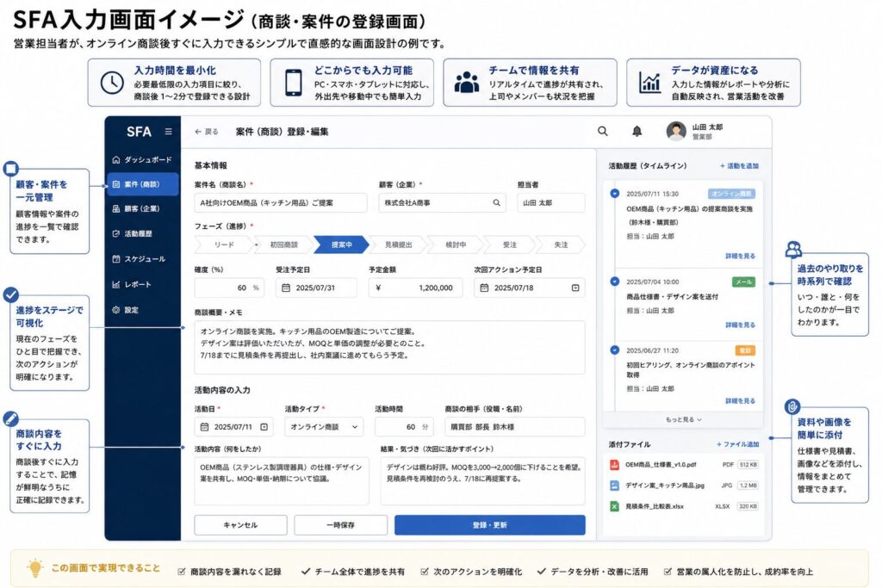
Task: Set phase to 検討中
Action: coord(456,244)
